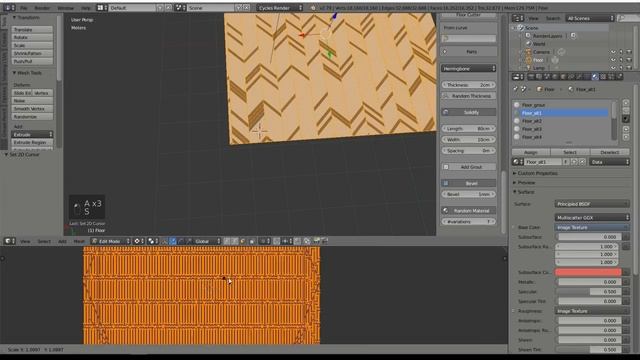Adjust the Metallic slider

coord(588,282)
